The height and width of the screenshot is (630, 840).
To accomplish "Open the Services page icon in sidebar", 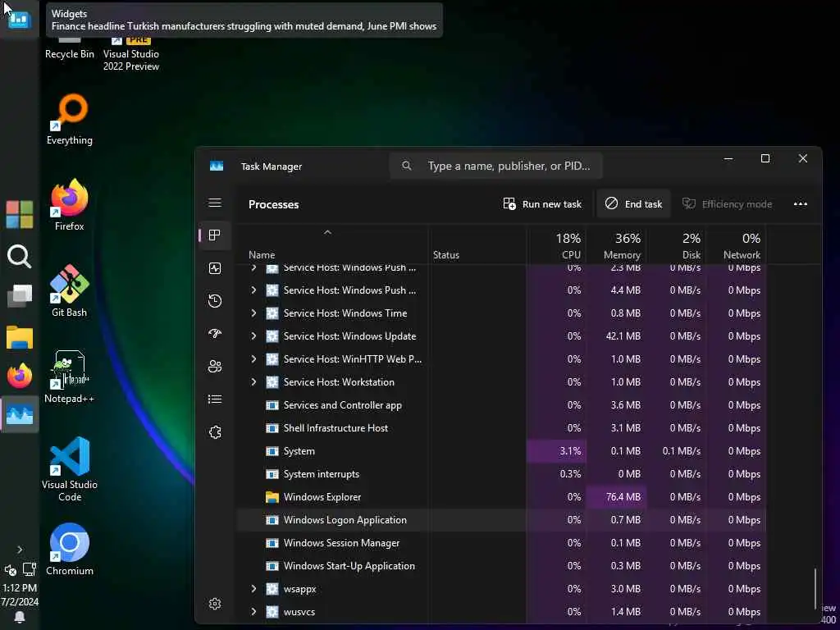I will [215, 432].
